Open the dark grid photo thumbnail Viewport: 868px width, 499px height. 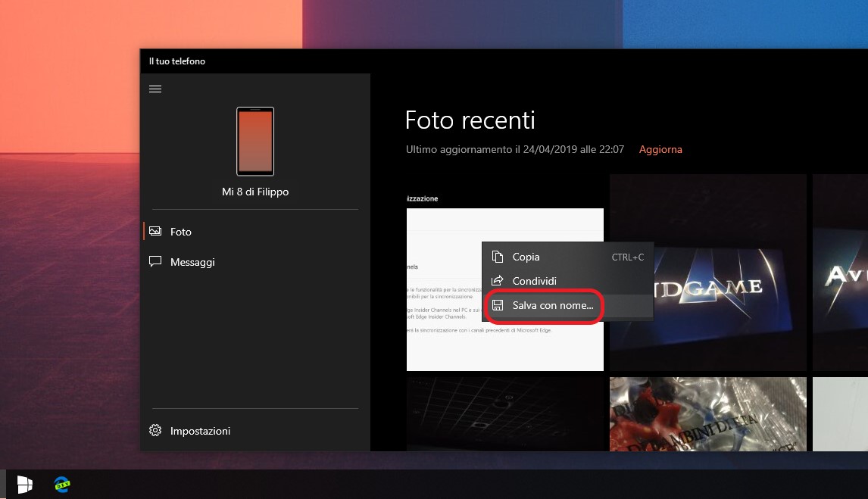[x=505, y=413]
